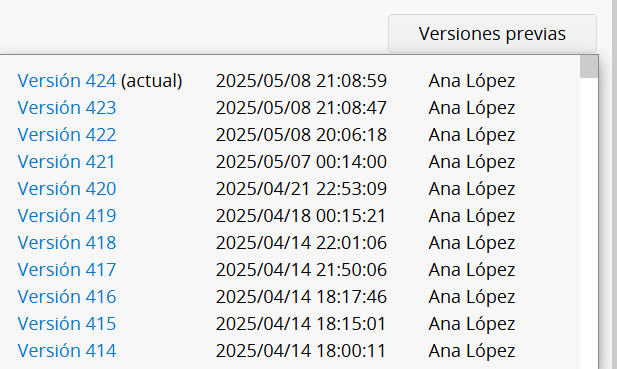Image resolution: width=617 pixels, height=369 pixels.
Task: Open the Versión 415 link
Action: (67, 323)
